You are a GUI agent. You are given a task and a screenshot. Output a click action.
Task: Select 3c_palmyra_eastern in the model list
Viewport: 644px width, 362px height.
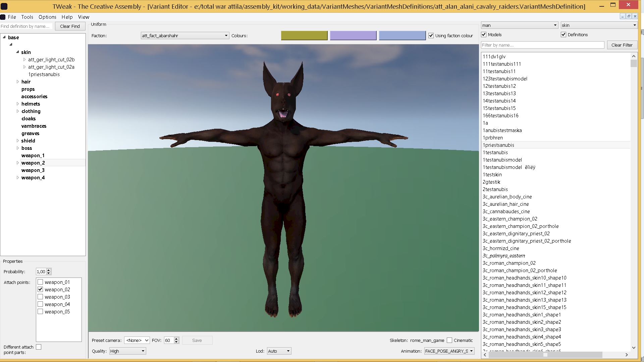click(504, 256)
